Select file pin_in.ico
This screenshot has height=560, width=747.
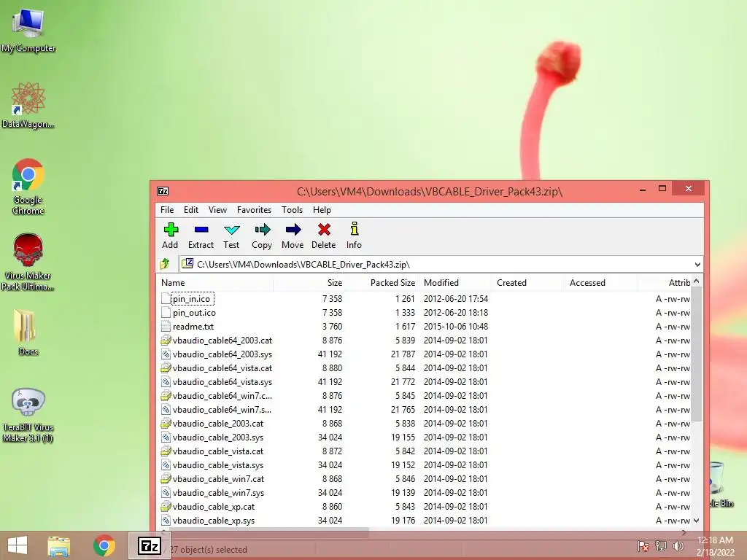(x=192, y=299)
